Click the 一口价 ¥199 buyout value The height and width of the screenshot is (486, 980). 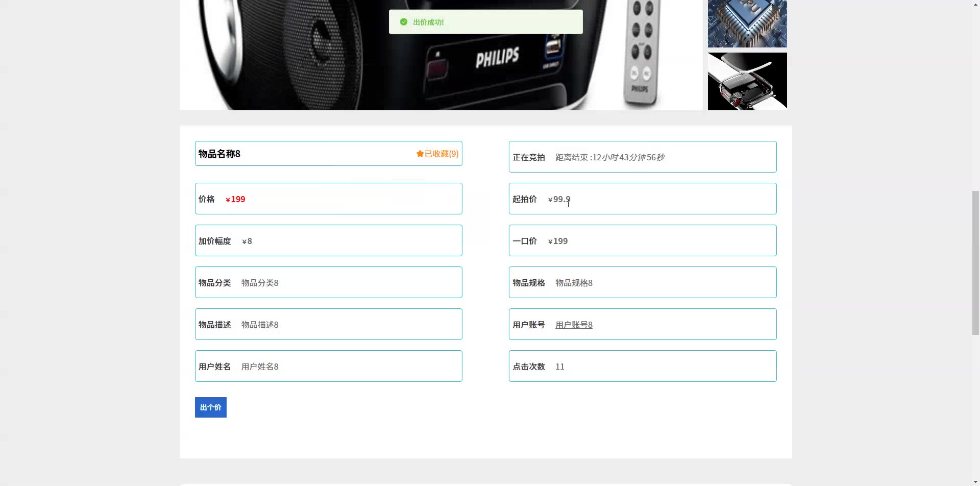pos(558,241)
